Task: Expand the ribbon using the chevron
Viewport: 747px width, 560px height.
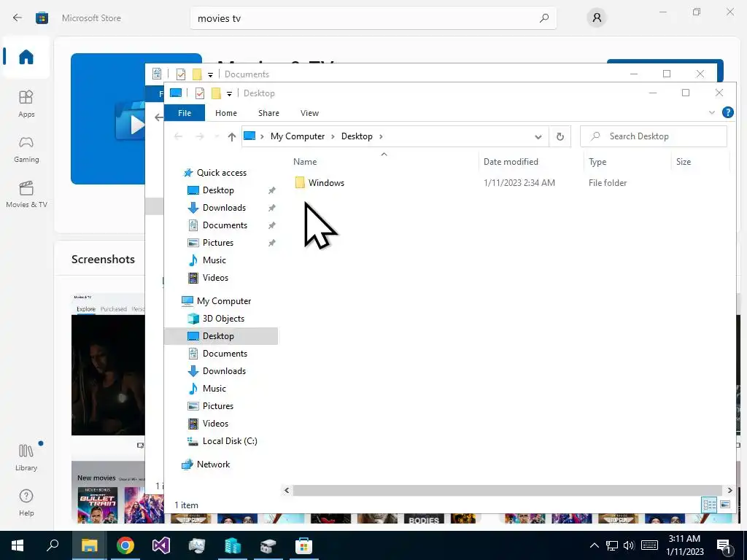Action: 712,112
